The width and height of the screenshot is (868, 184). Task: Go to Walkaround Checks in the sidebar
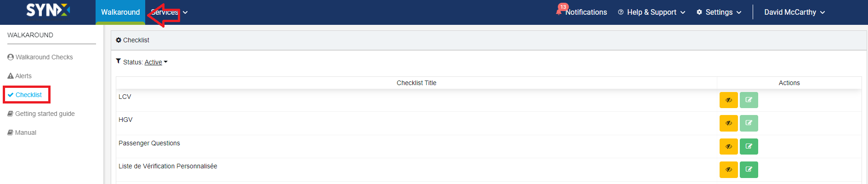pyautogui.click(x=40, y=57)
